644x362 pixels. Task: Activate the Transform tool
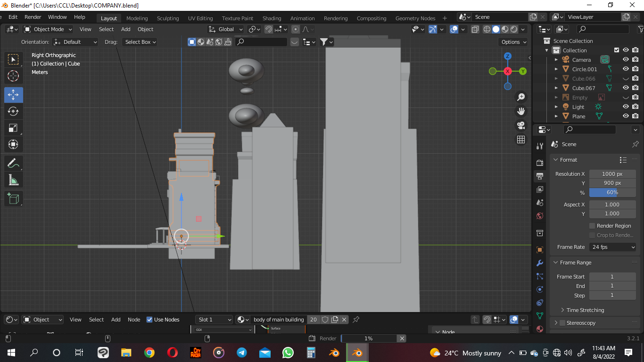pos(13,145)
